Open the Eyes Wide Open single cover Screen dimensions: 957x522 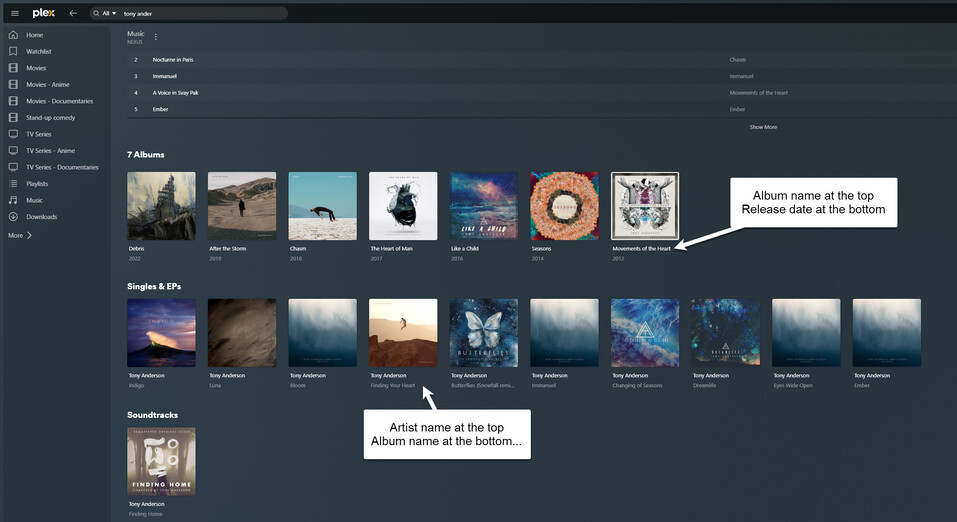(x=806, y=333)
